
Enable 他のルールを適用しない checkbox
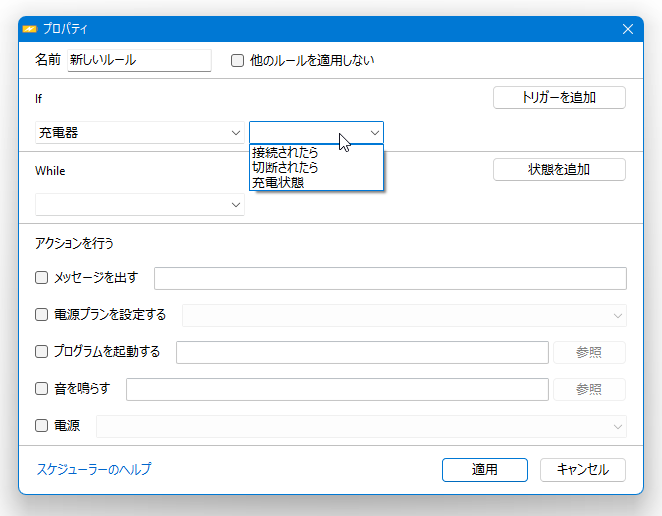click(237, 60)
